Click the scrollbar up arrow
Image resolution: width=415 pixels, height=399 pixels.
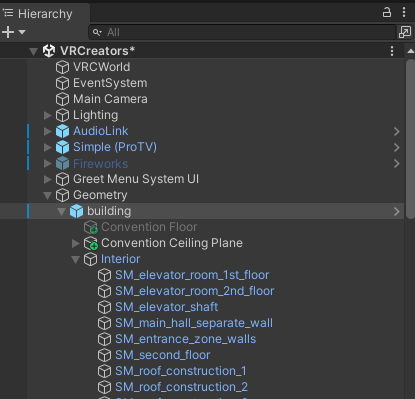coord(410,51)
